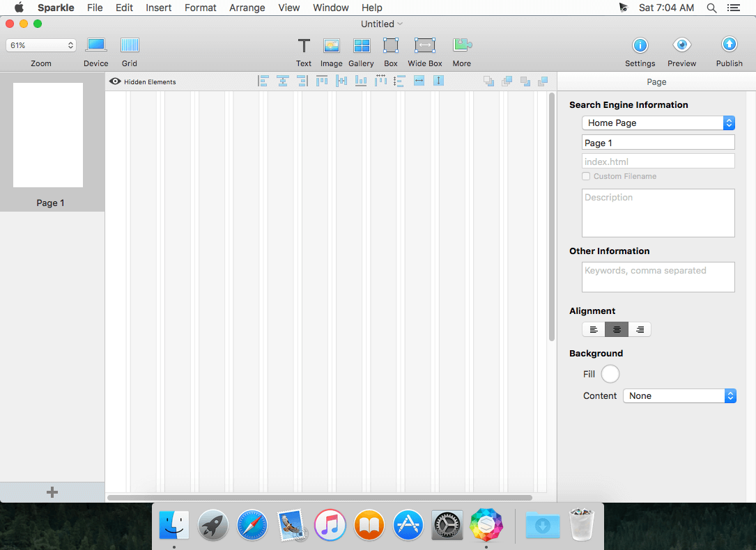Toggle the Grid overlay
The height and width of the screenshot is (550, 756).
(130, 45)
